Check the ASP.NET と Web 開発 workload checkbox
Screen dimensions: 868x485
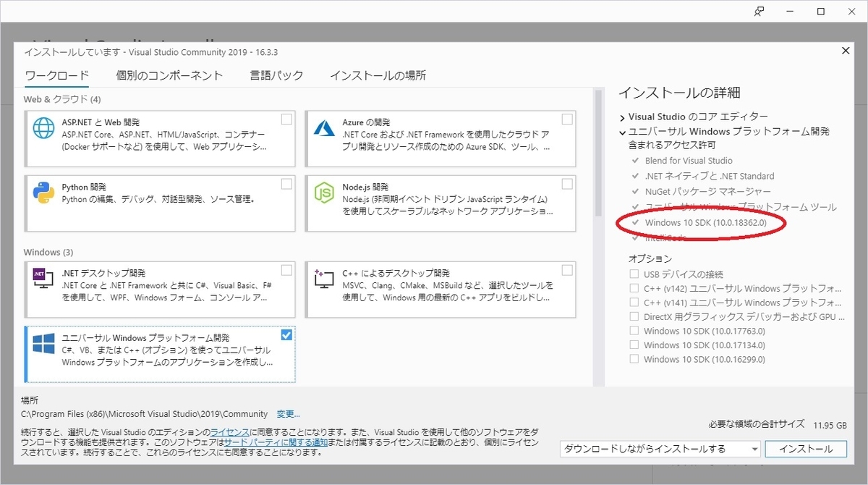tap(286, 119)
